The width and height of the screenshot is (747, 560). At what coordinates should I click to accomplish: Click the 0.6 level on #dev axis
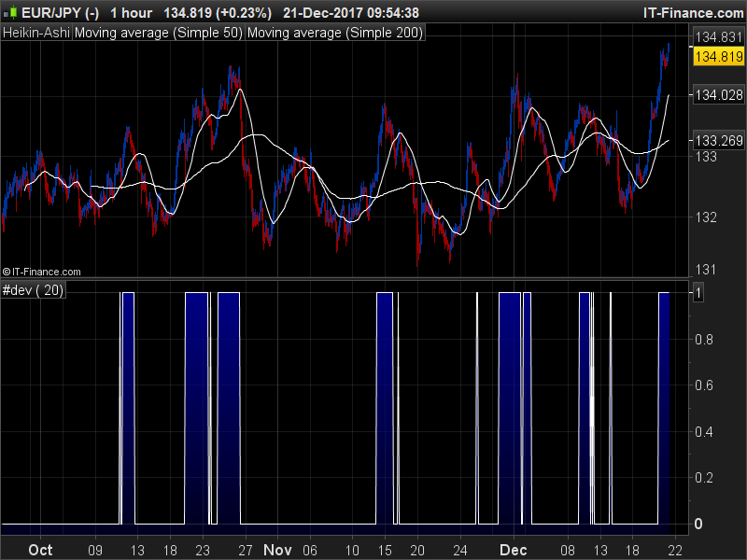click(704, 385)
